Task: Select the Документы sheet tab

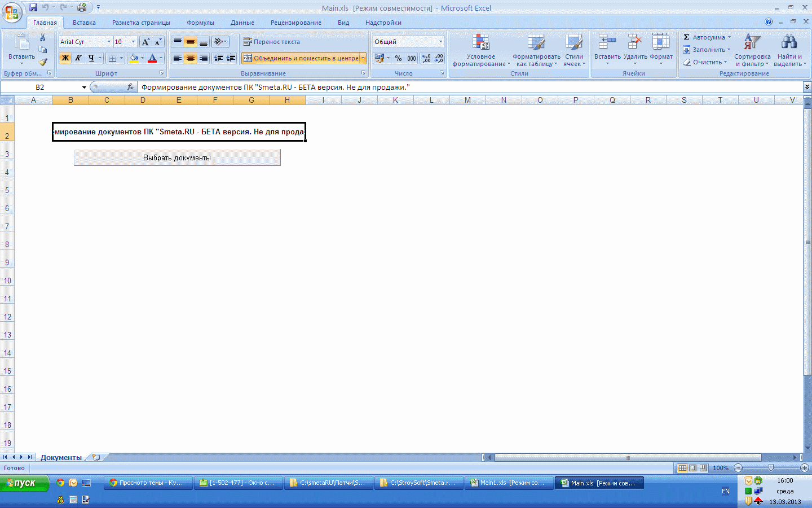Action: coord(61,457)
